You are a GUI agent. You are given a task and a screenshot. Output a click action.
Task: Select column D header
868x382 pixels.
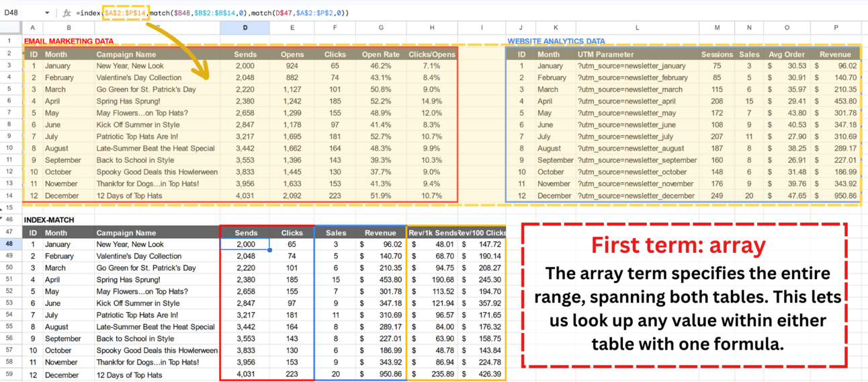pos(245,28)
